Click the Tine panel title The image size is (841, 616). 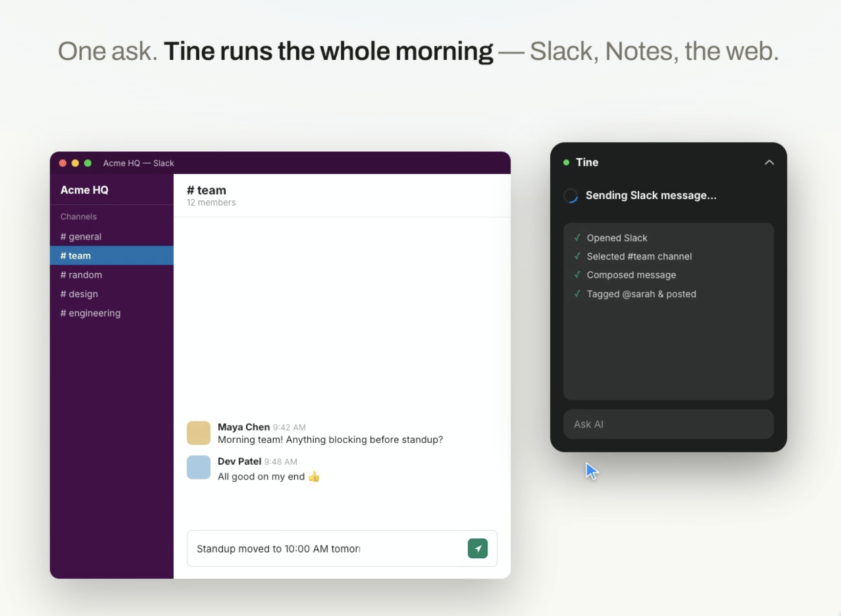click(x=587, y=163)
